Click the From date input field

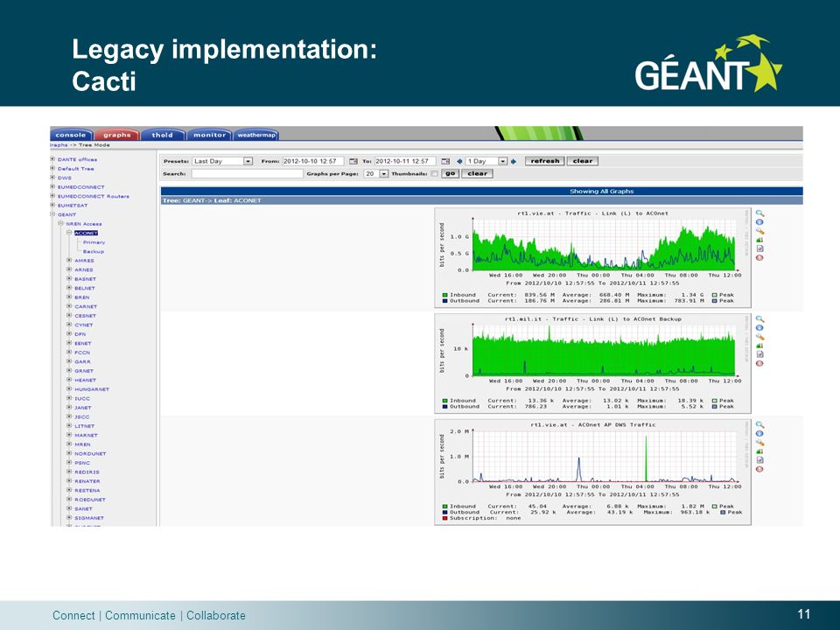pos(313,161)
